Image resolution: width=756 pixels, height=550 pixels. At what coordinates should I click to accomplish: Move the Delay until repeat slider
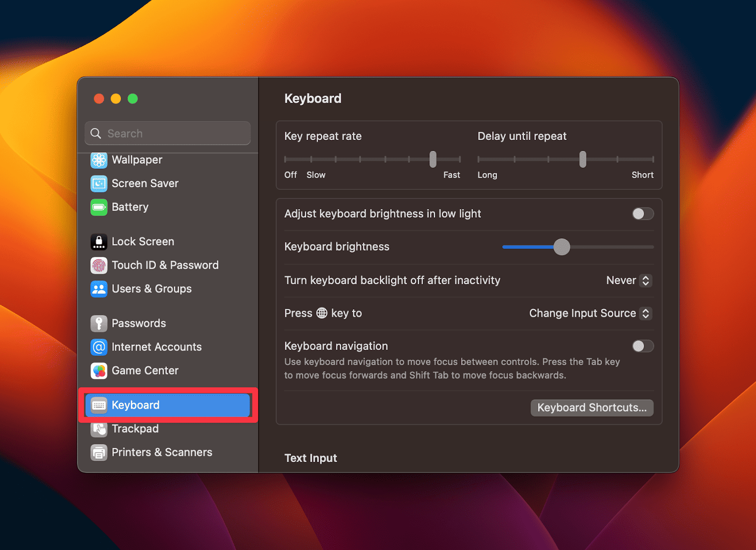(x=583, y=159)
